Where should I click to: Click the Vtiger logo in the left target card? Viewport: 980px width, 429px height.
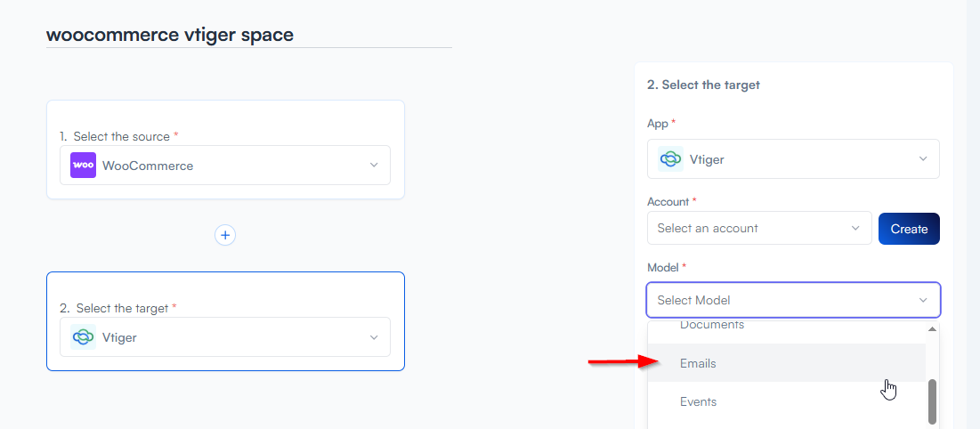tap(84, 337)
